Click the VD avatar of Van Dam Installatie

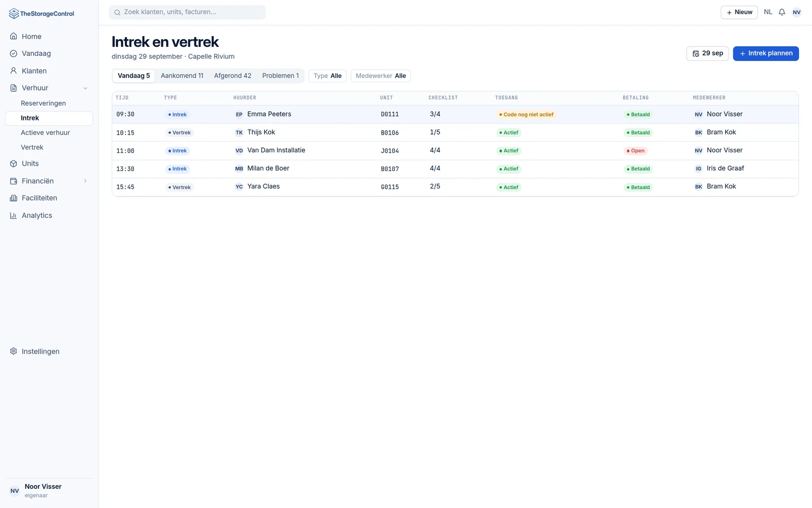[x=239, y=150]
